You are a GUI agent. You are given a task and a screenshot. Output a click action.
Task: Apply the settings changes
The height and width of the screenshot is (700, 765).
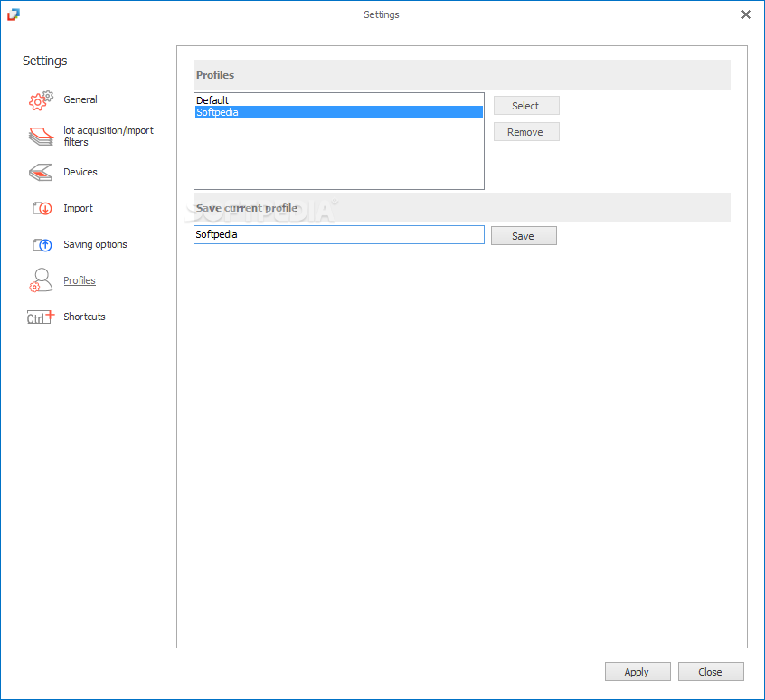click(637, 672)
